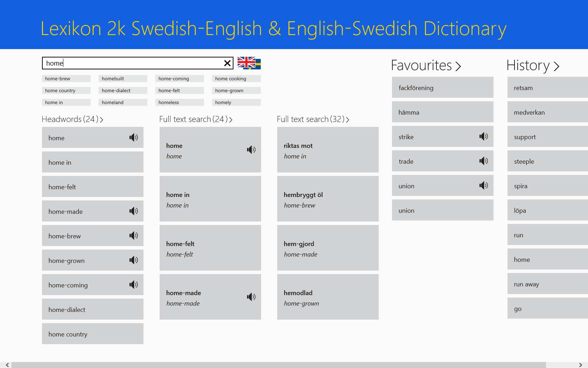This screenshot has width=588, height=368.
Task: Open the History section
Action: click(533, 66)
